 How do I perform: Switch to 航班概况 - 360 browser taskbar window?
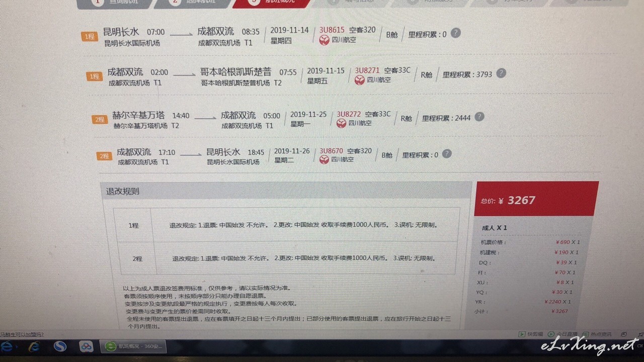pos(133,346)
